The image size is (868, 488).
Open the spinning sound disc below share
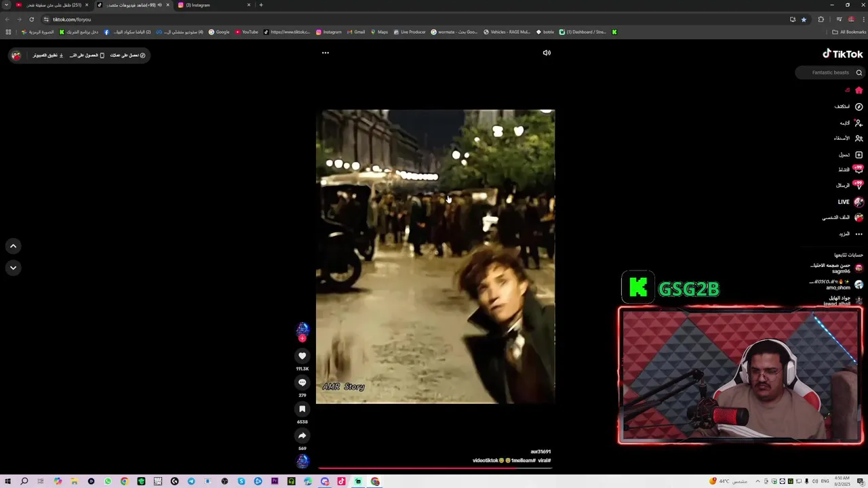point(302,461)
